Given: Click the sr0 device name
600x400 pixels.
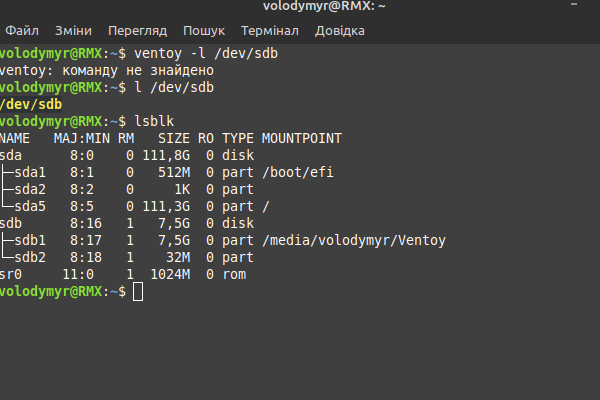Looking at the screenshot, I should 11,274.
